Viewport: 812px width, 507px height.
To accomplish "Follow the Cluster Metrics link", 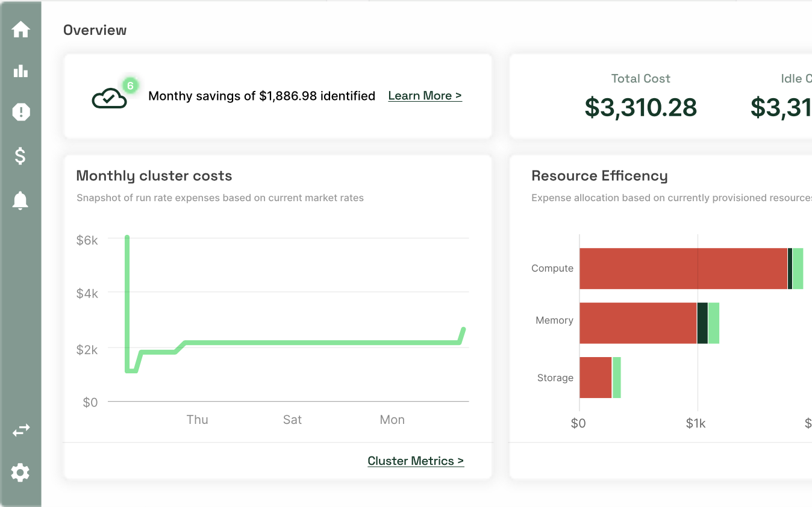I will point(416,461).
